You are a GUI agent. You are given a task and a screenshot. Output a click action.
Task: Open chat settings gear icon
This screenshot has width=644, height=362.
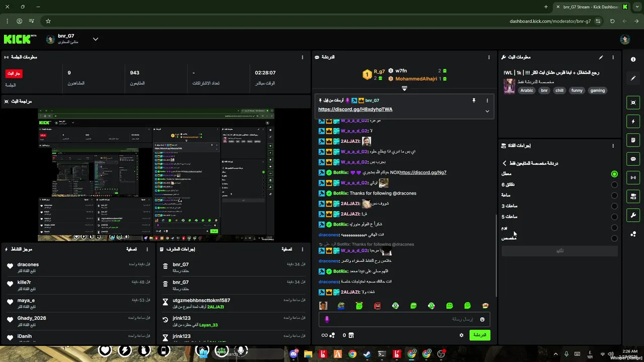[461, 335]
